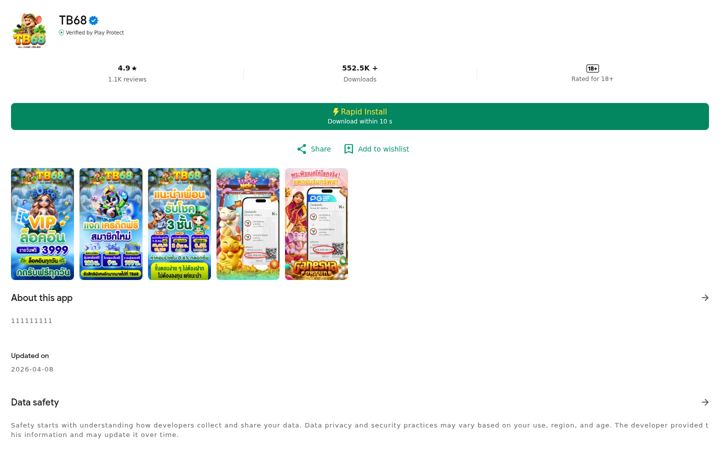Image resolution: width=720 pixels, height=450 pixels.
Task: Click the 1.1K reviews text
Action: click(127, 79)
